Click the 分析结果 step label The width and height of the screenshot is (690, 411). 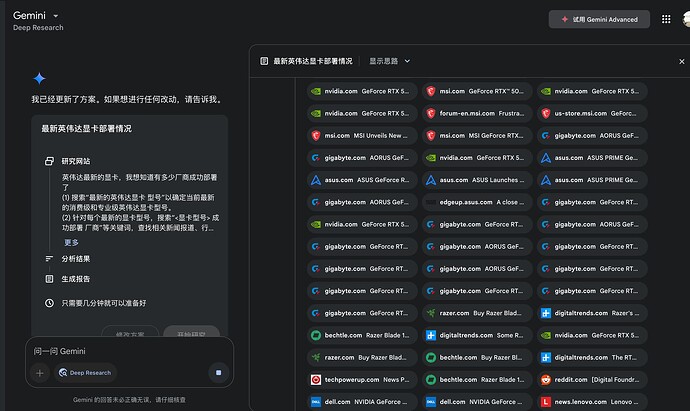(76, 259)
